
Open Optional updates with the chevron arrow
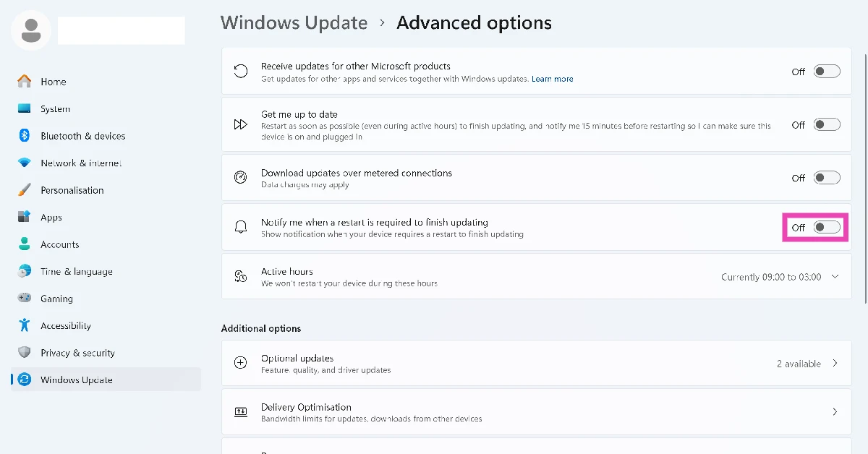coord(835,364)
